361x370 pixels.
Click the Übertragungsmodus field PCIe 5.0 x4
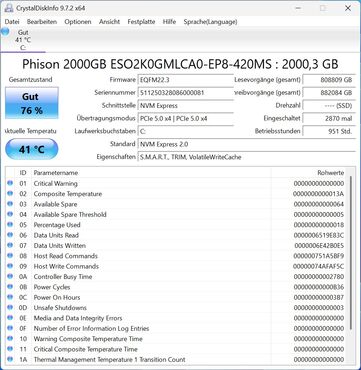(185, 118)
